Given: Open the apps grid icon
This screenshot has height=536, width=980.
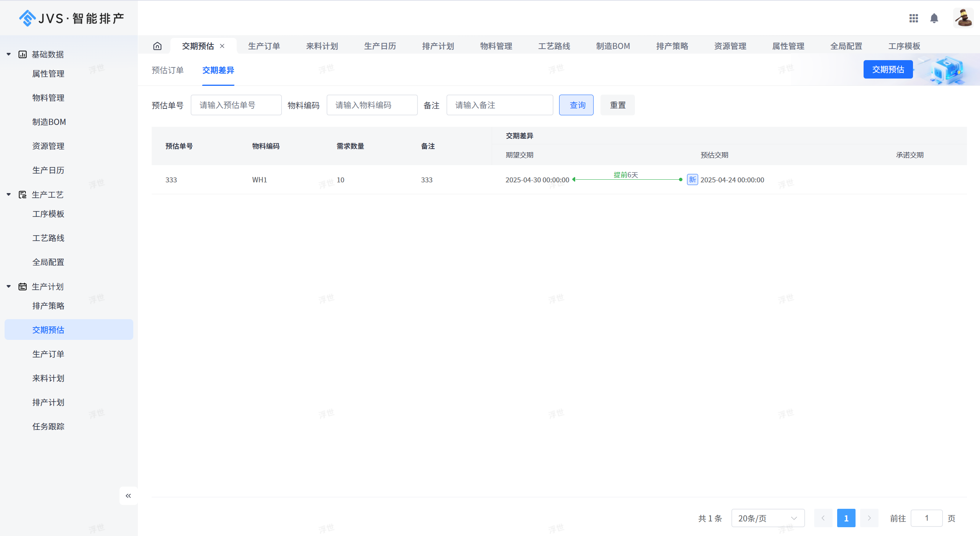Looking at the screenshot, I should [x=913, y=18].
